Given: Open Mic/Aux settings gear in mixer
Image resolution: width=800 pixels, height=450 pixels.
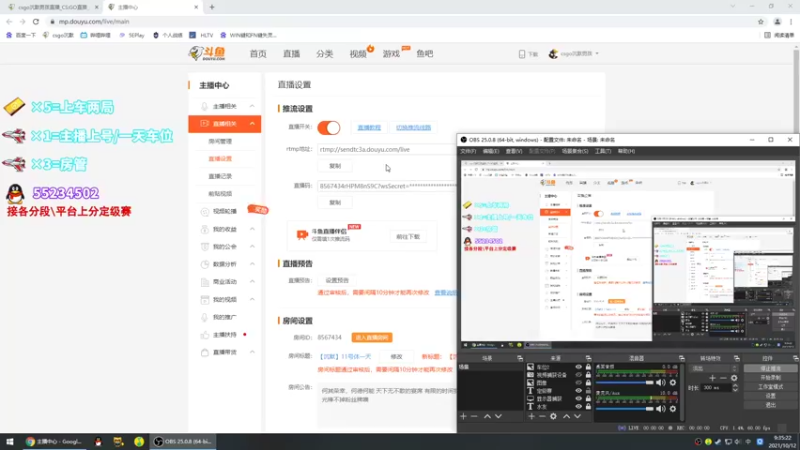Looking at the screenshot, I should (x=673, y=409).
